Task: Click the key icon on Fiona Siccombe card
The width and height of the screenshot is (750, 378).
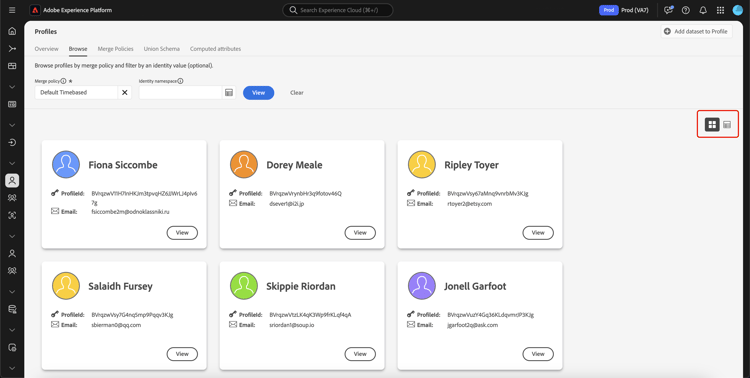Action: [55, 193]
